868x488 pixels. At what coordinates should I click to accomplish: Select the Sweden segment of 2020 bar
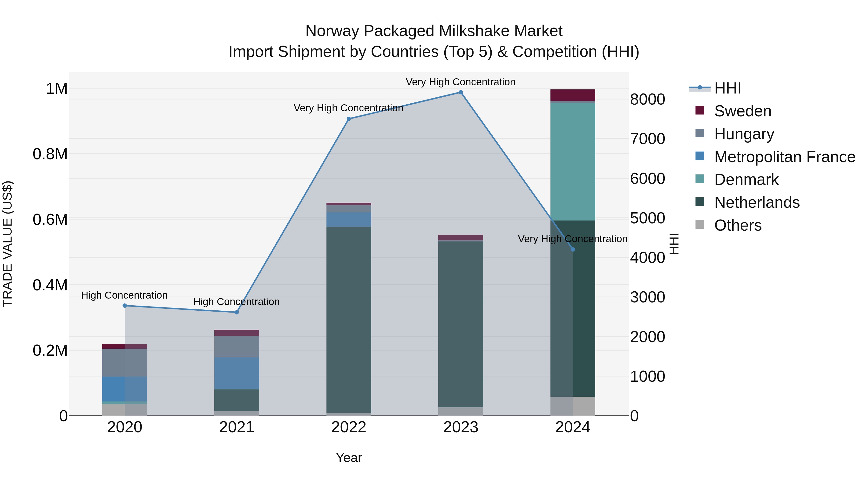tap(125, 347)
